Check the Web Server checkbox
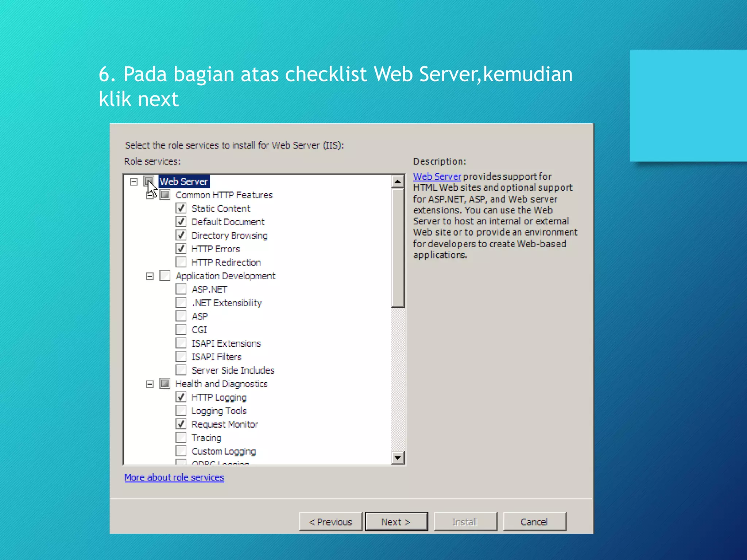Viewport: 747px width, 560px height. [x=149, y=181]
